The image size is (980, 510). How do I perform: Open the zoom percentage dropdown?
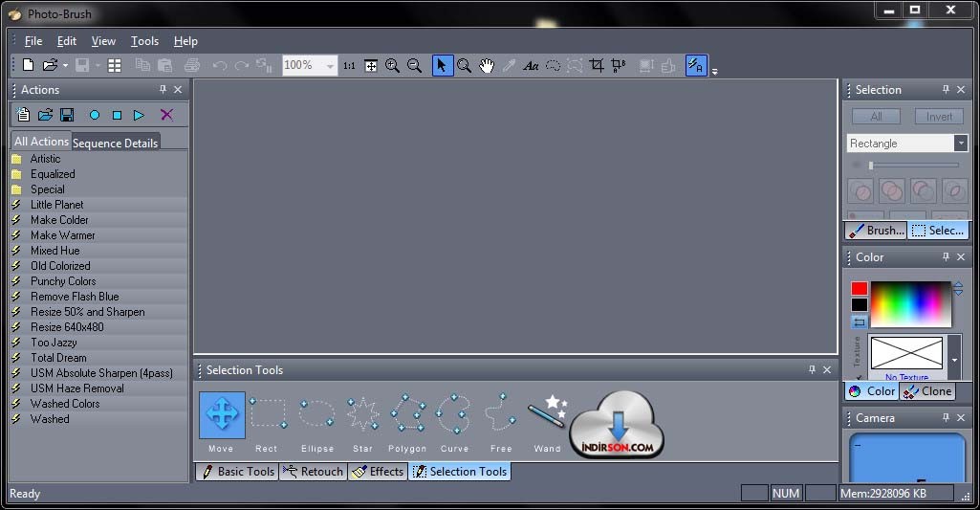click(x=330, y=66)
